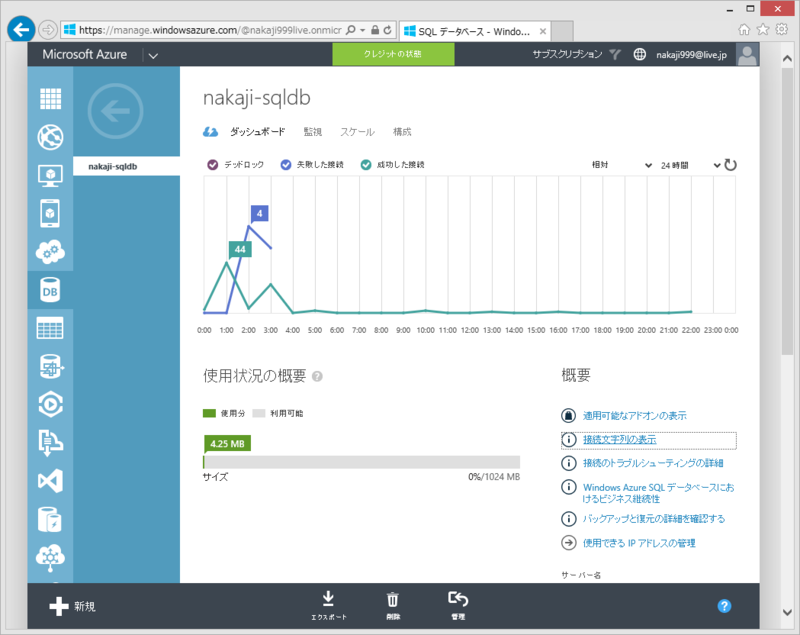800x635 pixels.
Task: Open address bar search dropdown arrow
Action: 362,30
